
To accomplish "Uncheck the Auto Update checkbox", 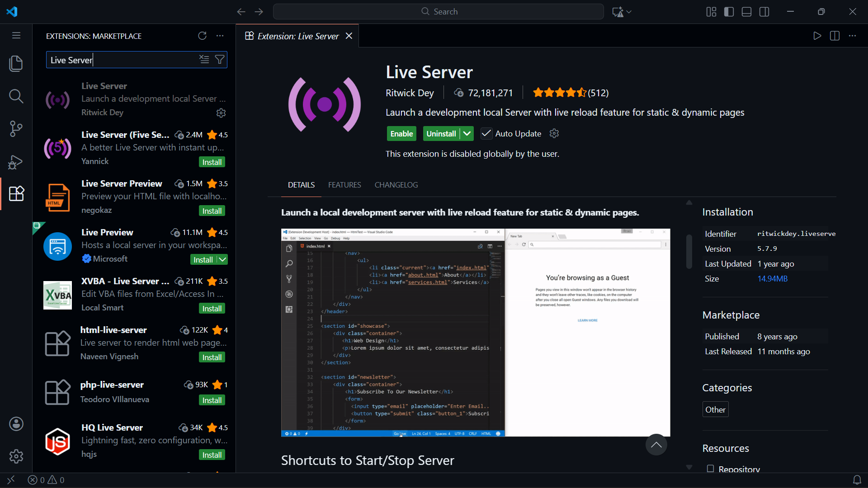I will click(x=486, y=133).
